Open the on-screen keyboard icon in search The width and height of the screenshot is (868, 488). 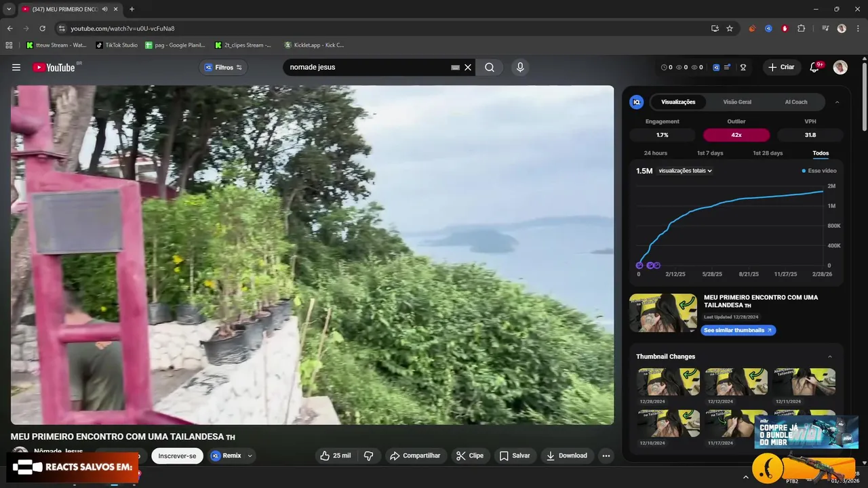point(455,68)
